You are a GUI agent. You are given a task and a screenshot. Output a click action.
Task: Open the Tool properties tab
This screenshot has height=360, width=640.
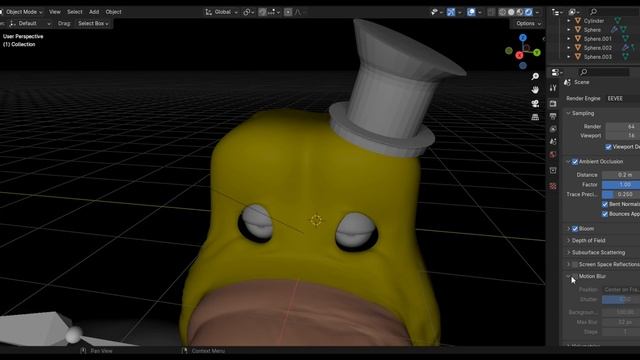(553, 88)
